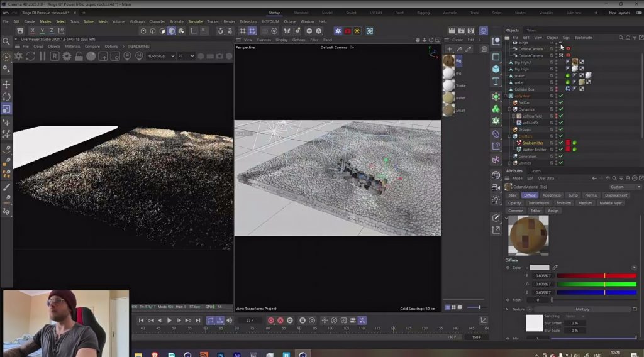Click the Live Viewer send scene icon
Viewport: 644px width, 357px height.
point(18,56)
